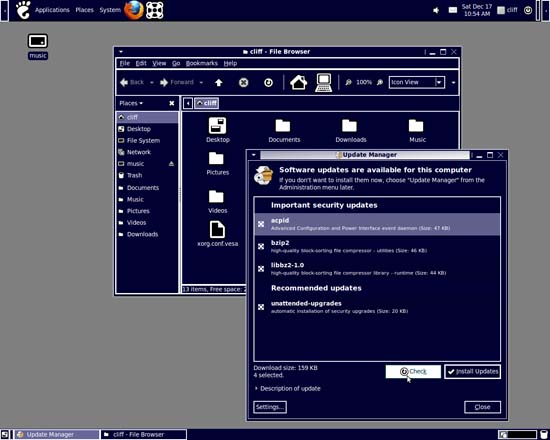Open toolbar overflow arrow in File Browser
550x440 pixels.
click(453, 83)
